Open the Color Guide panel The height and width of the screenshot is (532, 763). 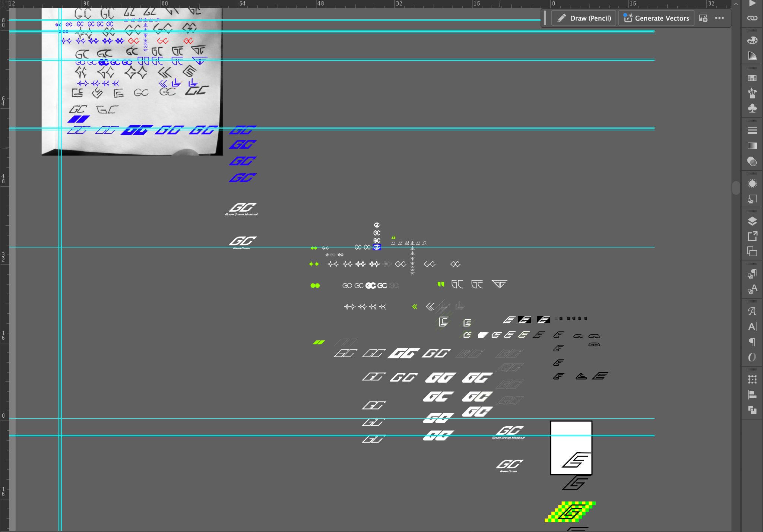tap(752, 56)
